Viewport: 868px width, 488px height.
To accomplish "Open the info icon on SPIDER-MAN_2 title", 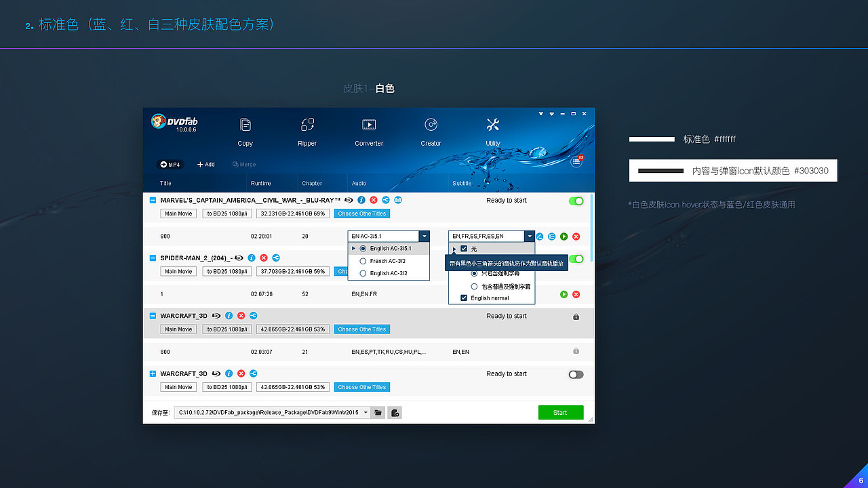I will click(x=252, y=258).
